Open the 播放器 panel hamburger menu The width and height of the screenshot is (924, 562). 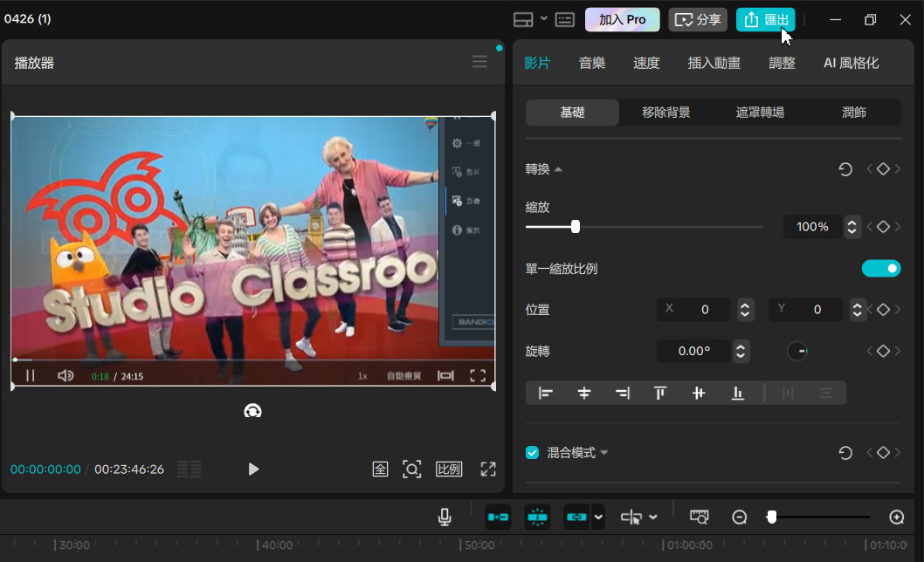coord(479,62)
